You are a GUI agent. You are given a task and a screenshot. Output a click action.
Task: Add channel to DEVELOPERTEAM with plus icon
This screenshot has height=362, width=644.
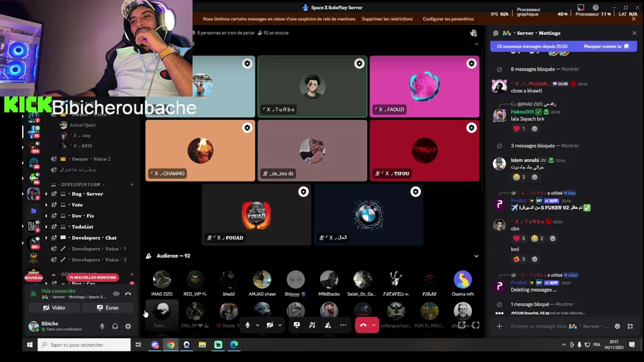[x=132, y=185]
